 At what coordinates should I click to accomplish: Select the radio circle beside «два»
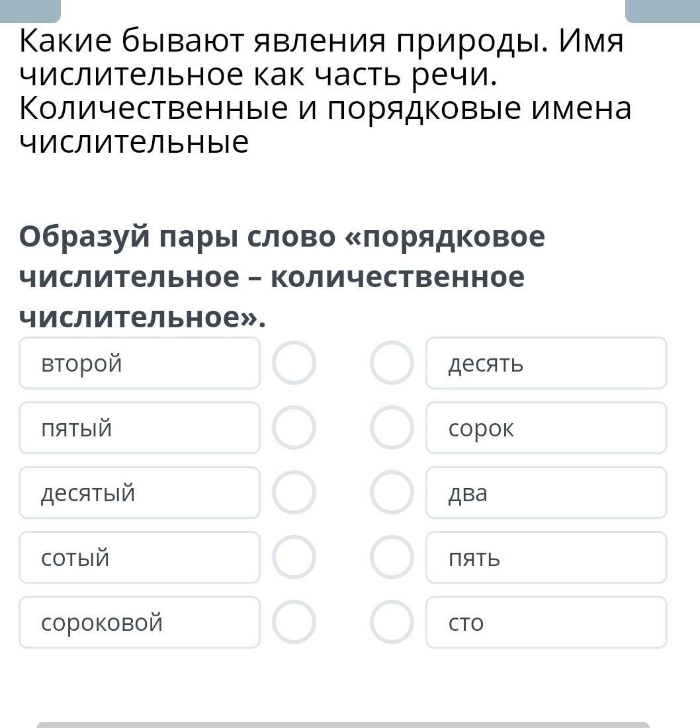(392, 493)
